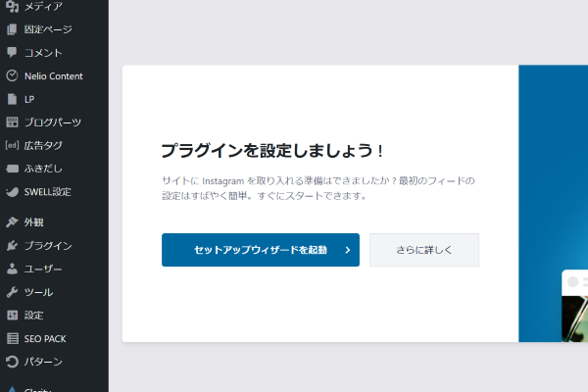The image size is (588, 392).
Task: Click the chevron arrow on setup wizard button
Action: coord(348,250)
